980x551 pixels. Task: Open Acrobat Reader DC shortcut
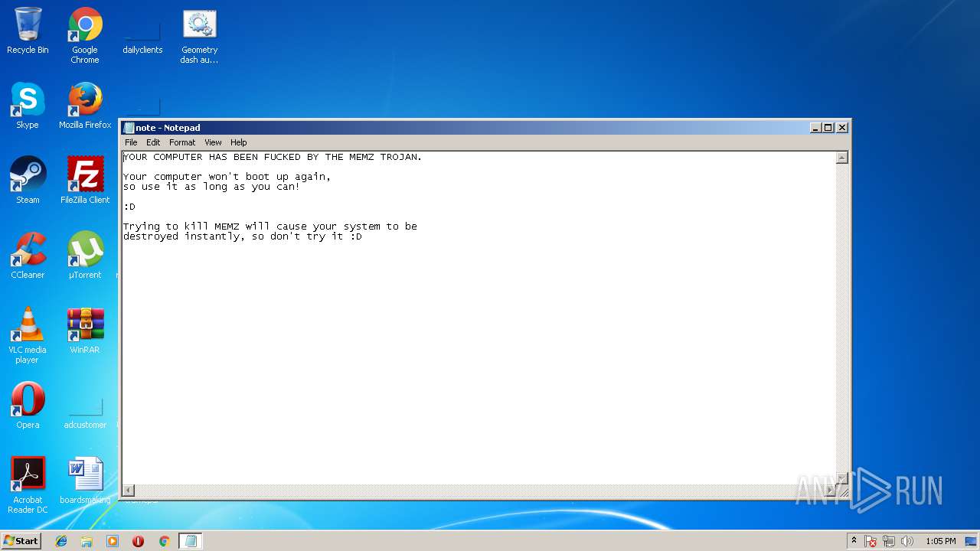coord(28,485)
